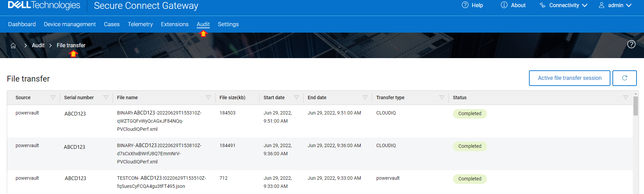644x194 pixels.
Task: Filter the Status column
Action: (x=626, y=98)
